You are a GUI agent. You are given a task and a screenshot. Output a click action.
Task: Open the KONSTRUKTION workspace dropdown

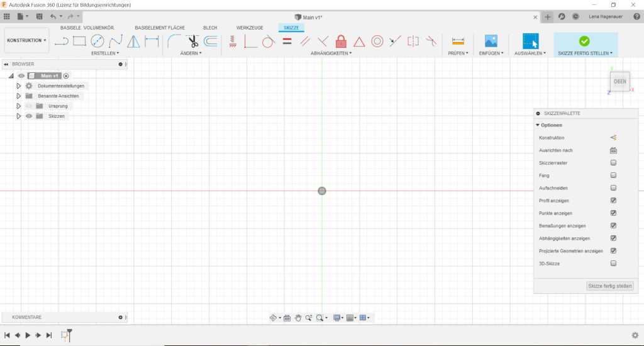[x=26, y=40]
